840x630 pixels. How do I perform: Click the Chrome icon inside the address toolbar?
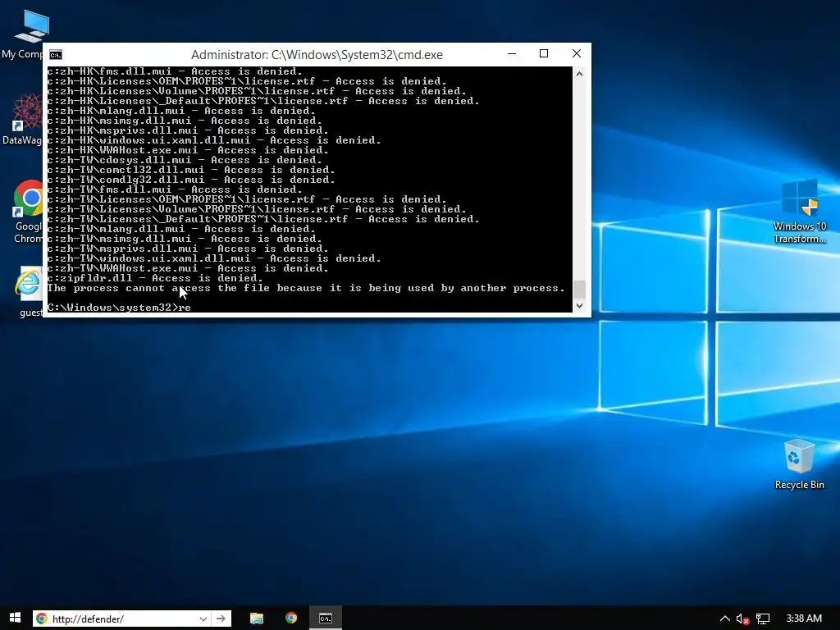click(x=41, y=619)
